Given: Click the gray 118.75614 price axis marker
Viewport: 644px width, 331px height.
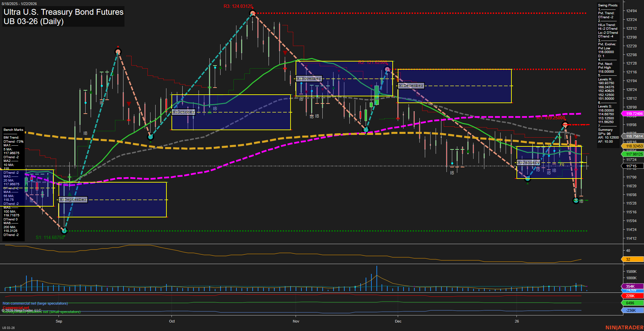Looking at the screenshot, I should tap(631, 136).
